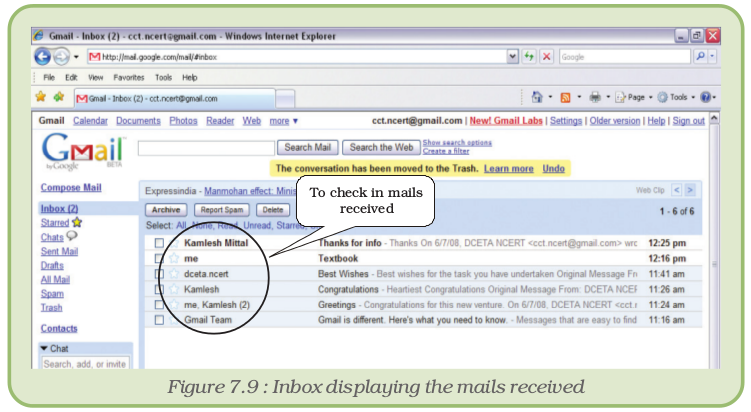Open the Help menu in menu bar
Image resolution: width=751 pixels, height=412 pixels.
(190, 77)
